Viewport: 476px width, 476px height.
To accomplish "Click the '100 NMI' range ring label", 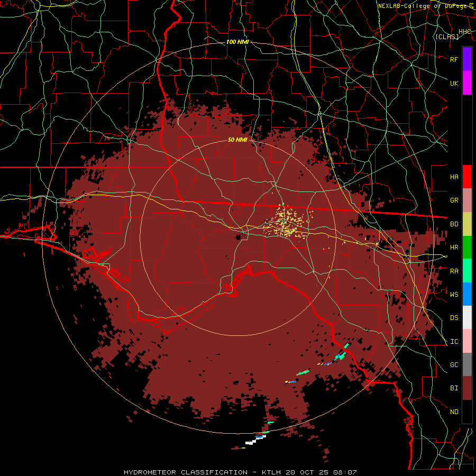I will (x=237, y=42).
